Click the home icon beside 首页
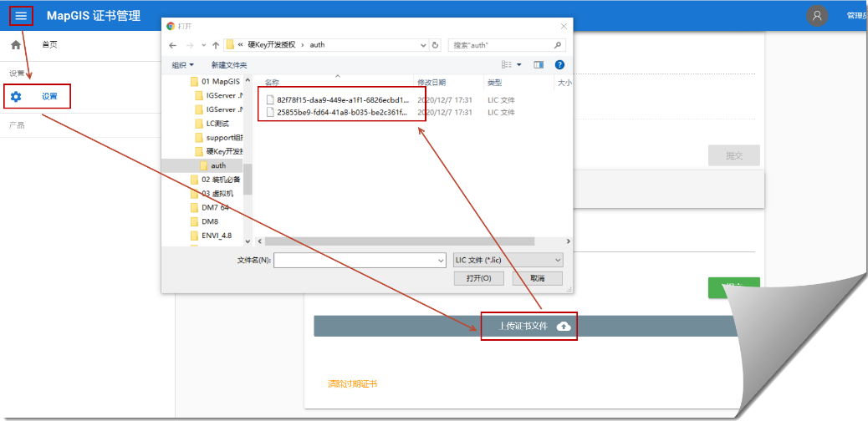The image size is (868, 421). click(16, 44)
